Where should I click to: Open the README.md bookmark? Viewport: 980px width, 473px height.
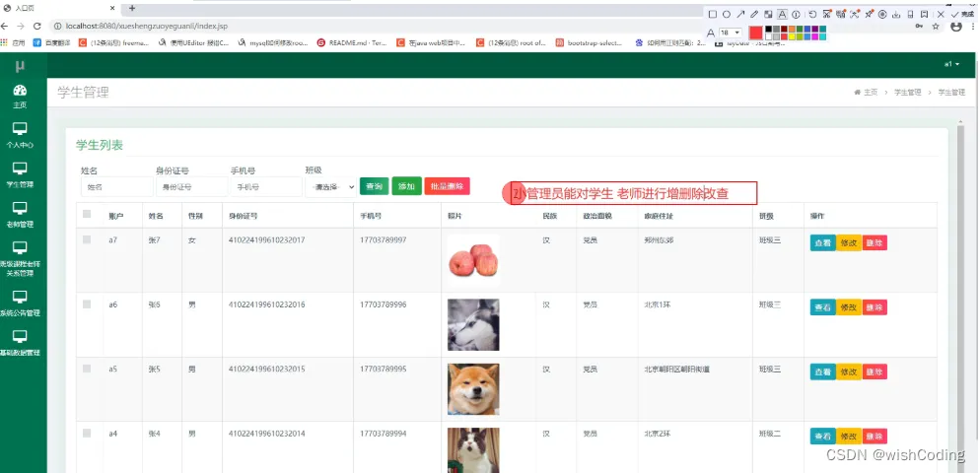(351, 43)
